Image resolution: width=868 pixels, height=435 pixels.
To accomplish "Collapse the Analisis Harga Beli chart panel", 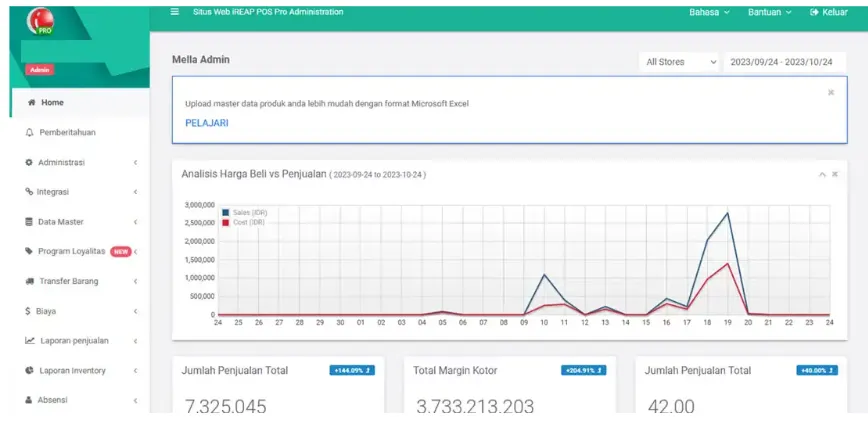I will (x=822, y=174).
